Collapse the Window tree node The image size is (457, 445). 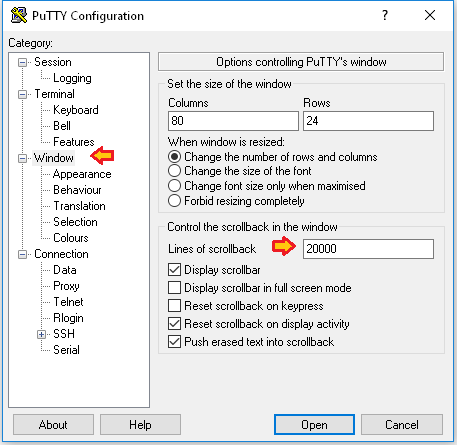pos(22,158)
